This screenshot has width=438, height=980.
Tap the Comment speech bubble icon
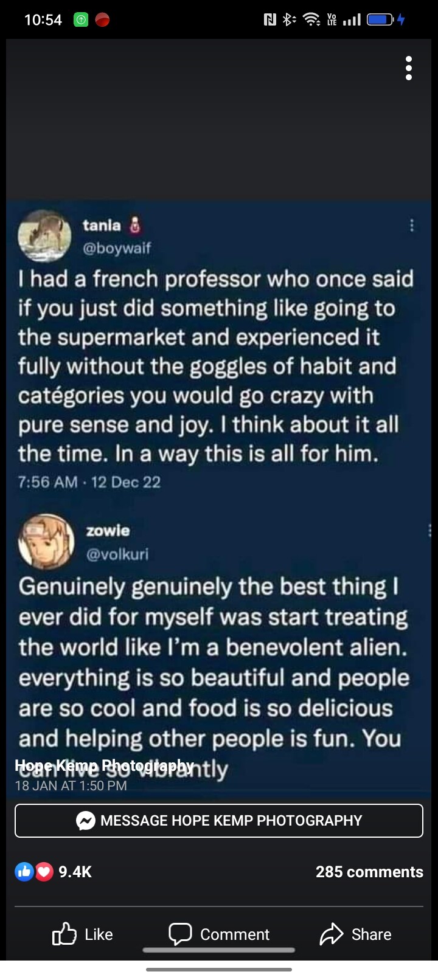point(180,934)
